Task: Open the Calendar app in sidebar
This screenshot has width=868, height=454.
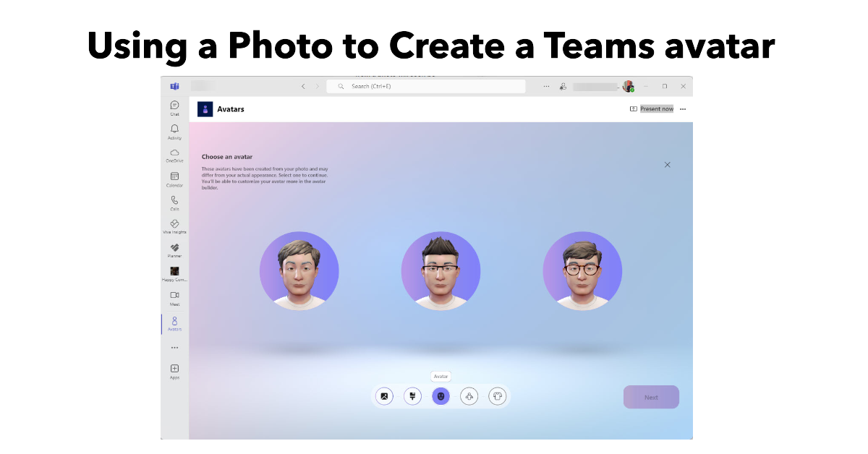Action: tap(174, 178)
